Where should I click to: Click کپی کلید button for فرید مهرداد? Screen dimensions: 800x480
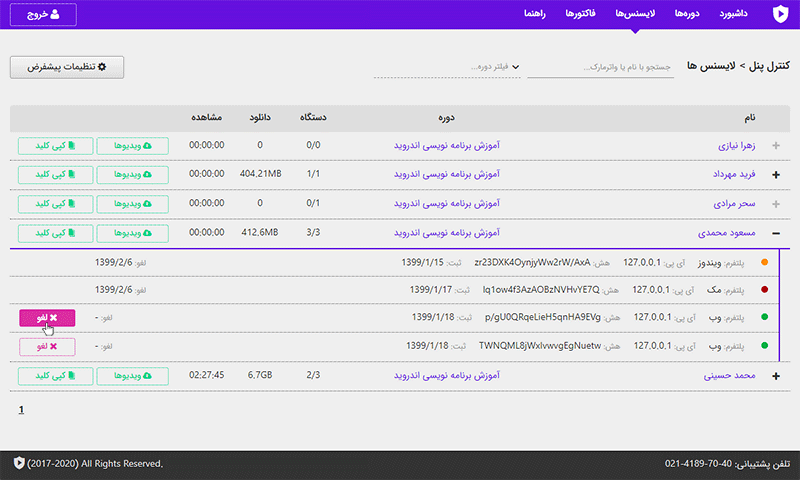click(x=56, y=174)
